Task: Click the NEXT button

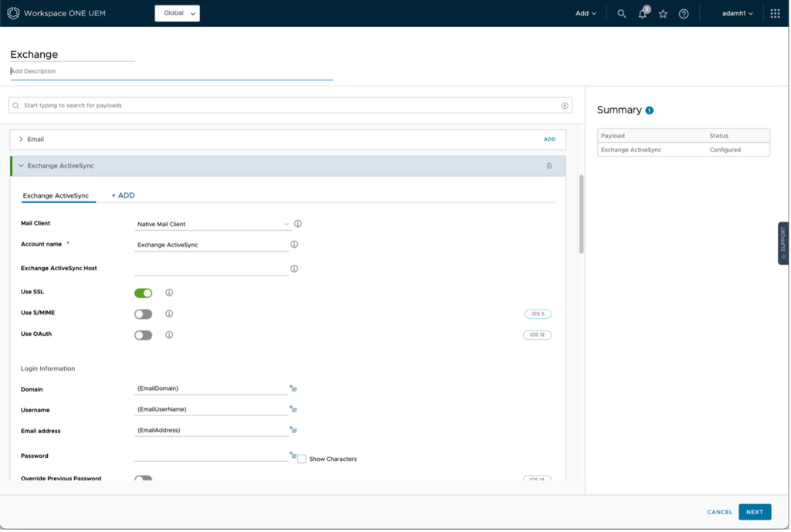Action: (x=754, y=512)
